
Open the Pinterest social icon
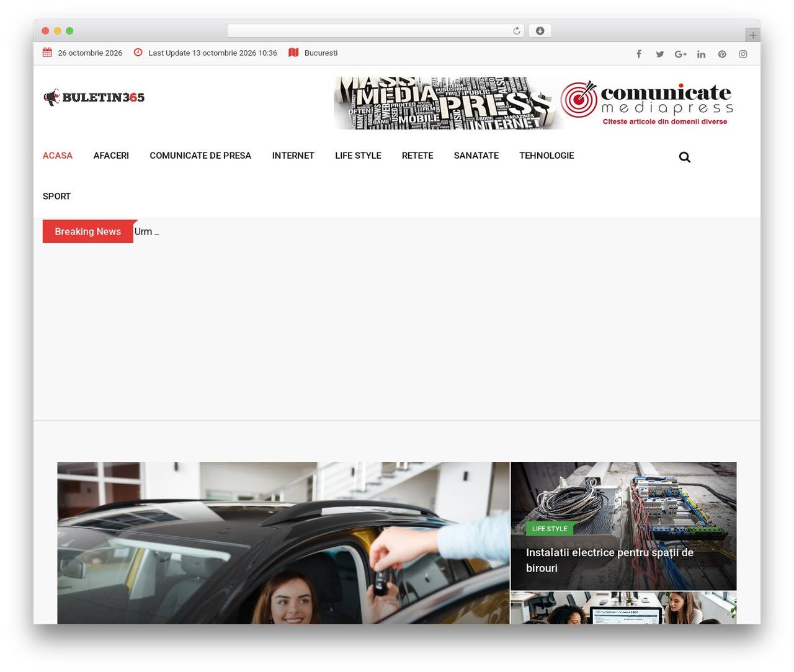point(722,54)
